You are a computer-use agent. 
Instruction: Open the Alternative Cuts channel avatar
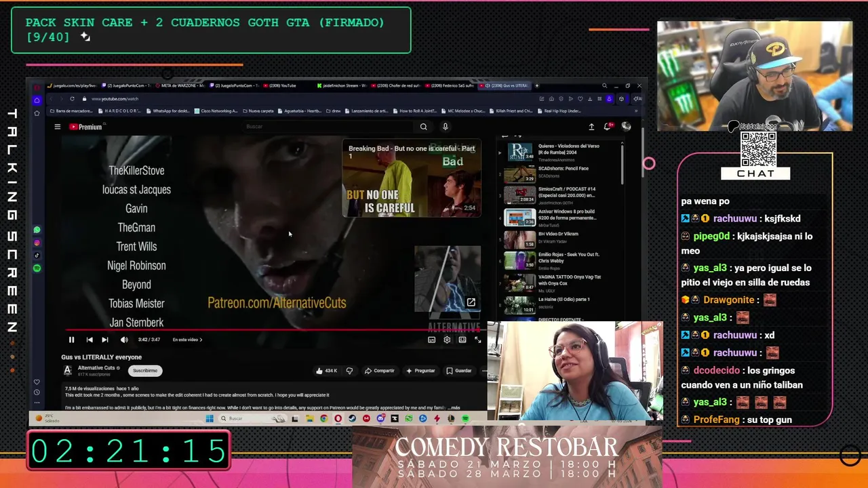(68, 370)
